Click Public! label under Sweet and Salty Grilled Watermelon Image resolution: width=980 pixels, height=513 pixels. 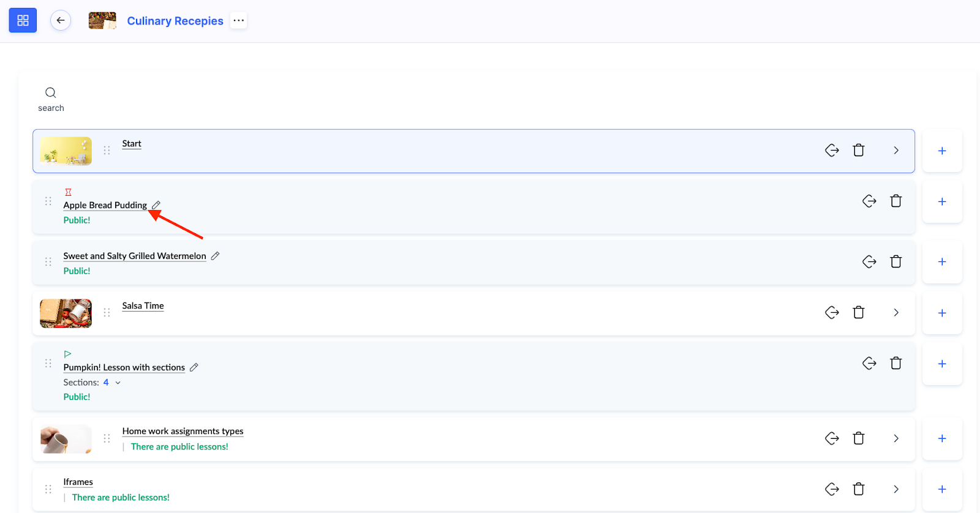coord(77,271)
